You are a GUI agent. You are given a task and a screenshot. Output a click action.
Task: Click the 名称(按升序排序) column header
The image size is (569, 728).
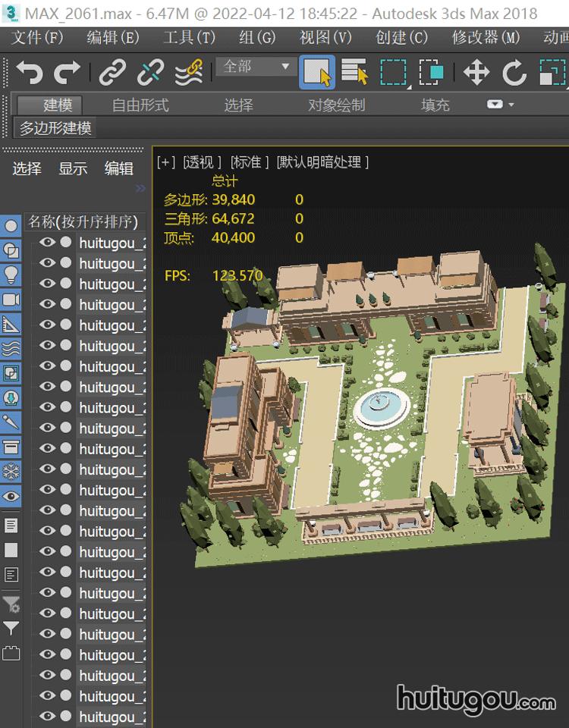pyautogui.click(x=83, y=221)
